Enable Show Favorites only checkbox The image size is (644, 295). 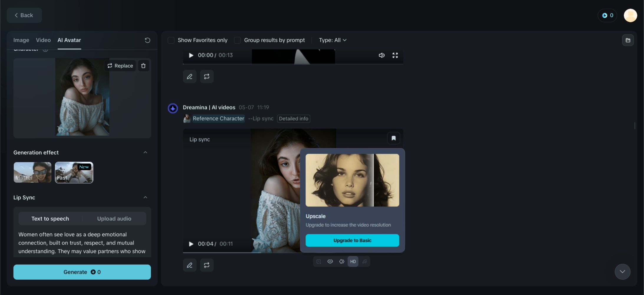(171, 40)
